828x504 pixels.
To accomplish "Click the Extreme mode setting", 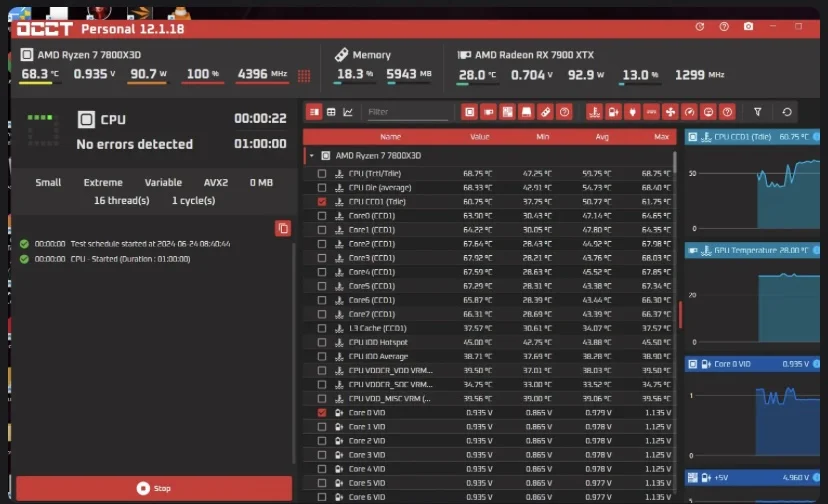I will coord(103,182).
